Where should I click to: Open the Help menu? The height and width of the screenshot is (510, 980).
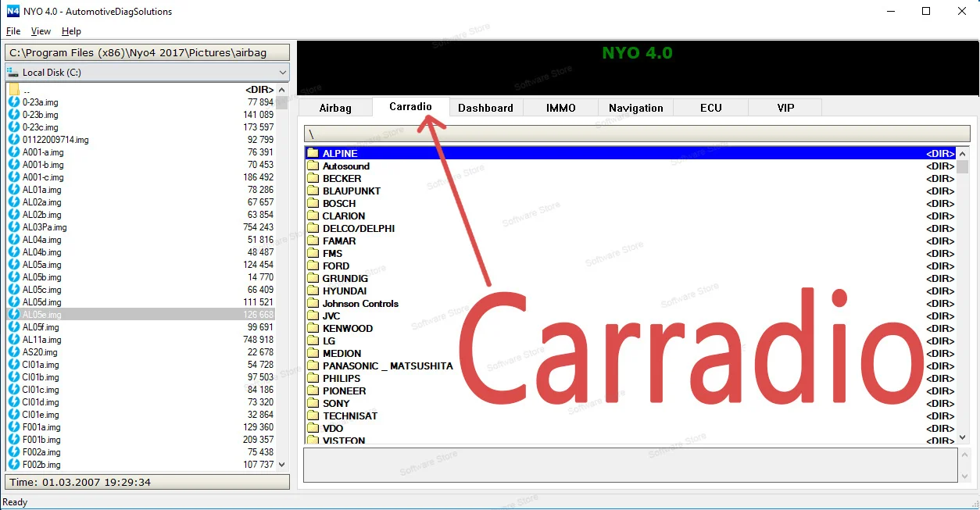click(x=71, y=31)
